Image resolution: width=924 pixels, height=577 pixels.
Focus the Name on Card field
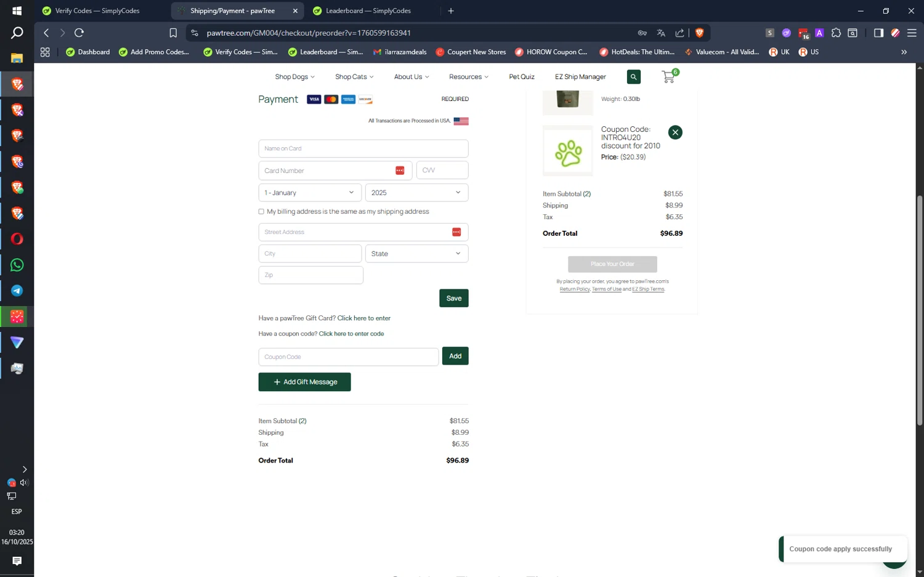363,148
